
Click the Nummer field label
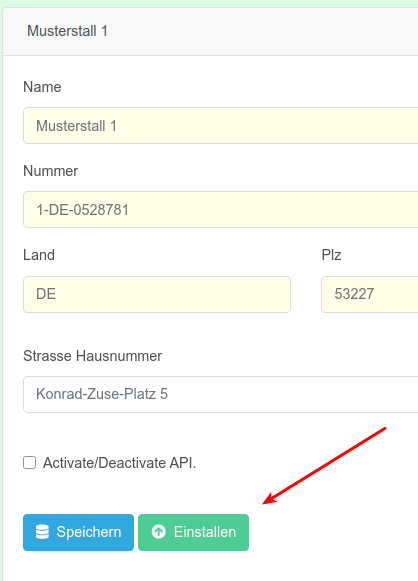50,171
